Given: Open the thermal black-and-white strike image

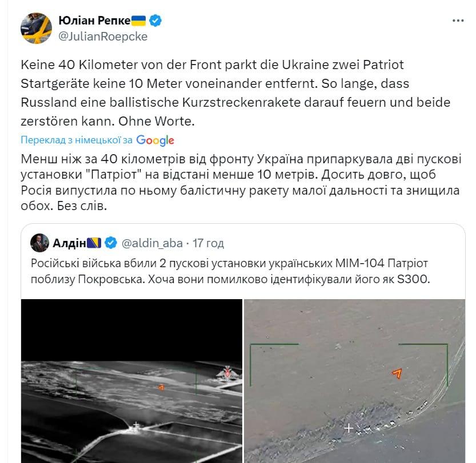Looking at the screenshot, I should 131,381.
